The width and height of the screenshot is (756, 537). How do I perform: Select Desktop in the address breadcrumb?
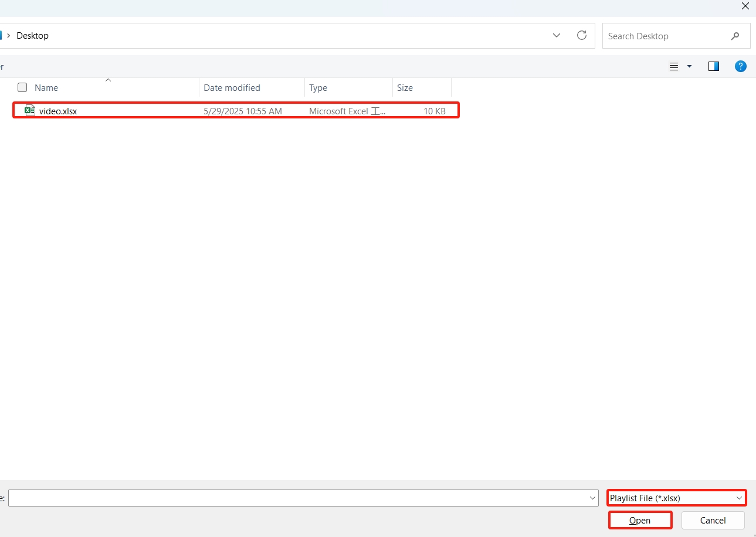click(32, 36)
